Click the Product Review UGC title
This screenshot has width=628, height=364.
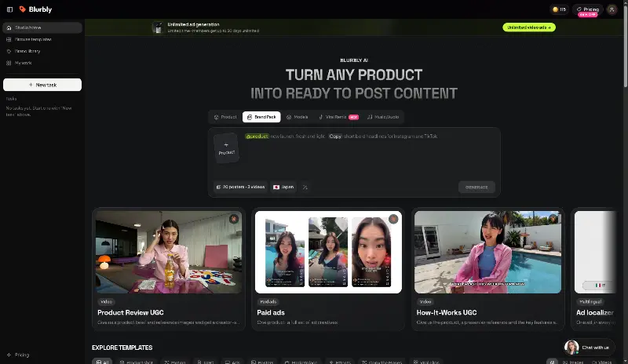[x=130, y=312]
